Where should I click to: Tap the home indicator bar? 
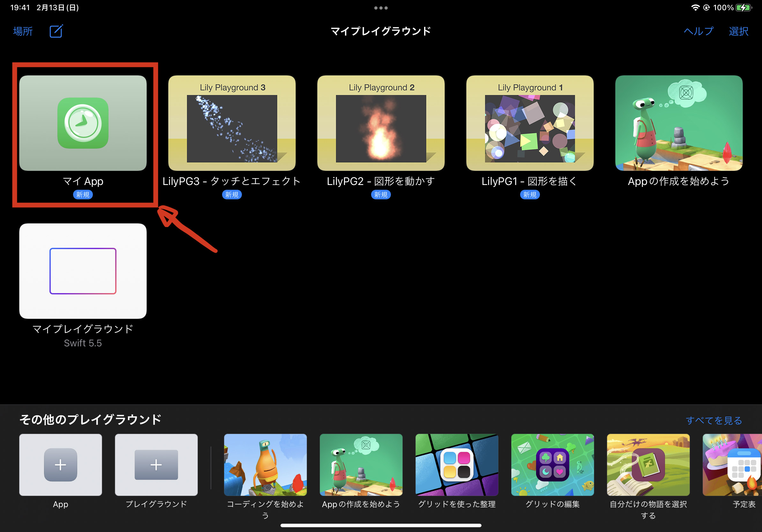(x=381, y=525)
